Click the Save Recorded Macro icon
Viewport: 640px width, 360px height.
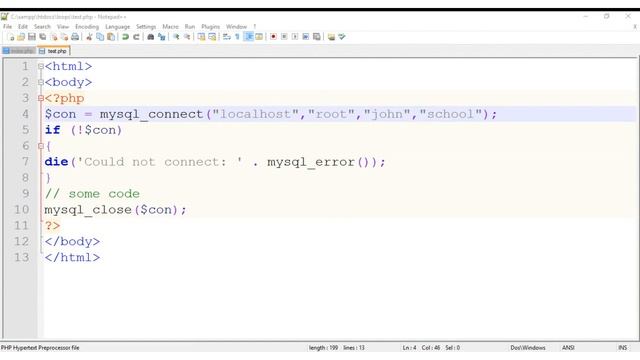316,37
